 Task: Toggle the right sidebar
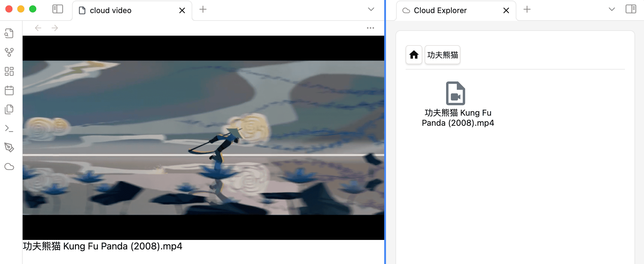tap(631, 9)
